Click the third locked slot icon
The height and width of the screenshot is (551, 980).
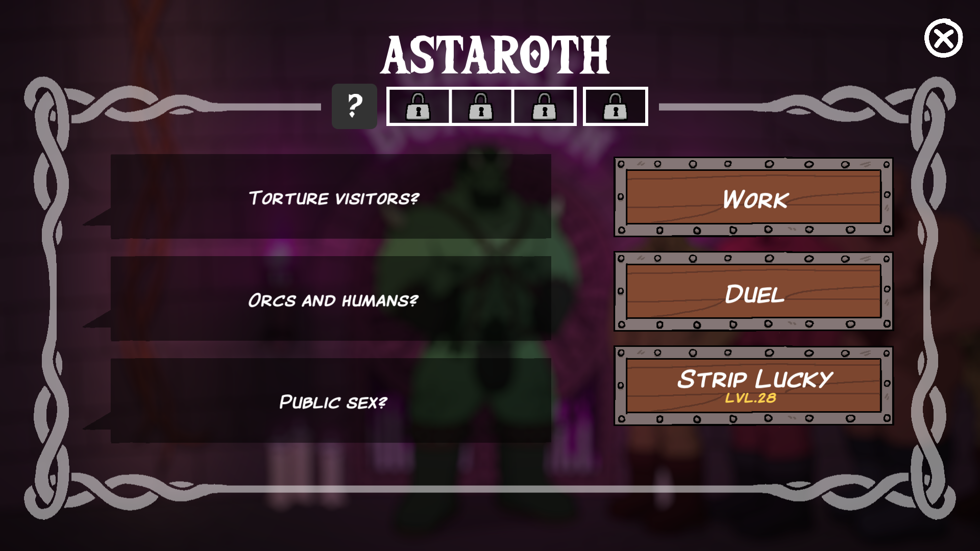coord(543,106)
